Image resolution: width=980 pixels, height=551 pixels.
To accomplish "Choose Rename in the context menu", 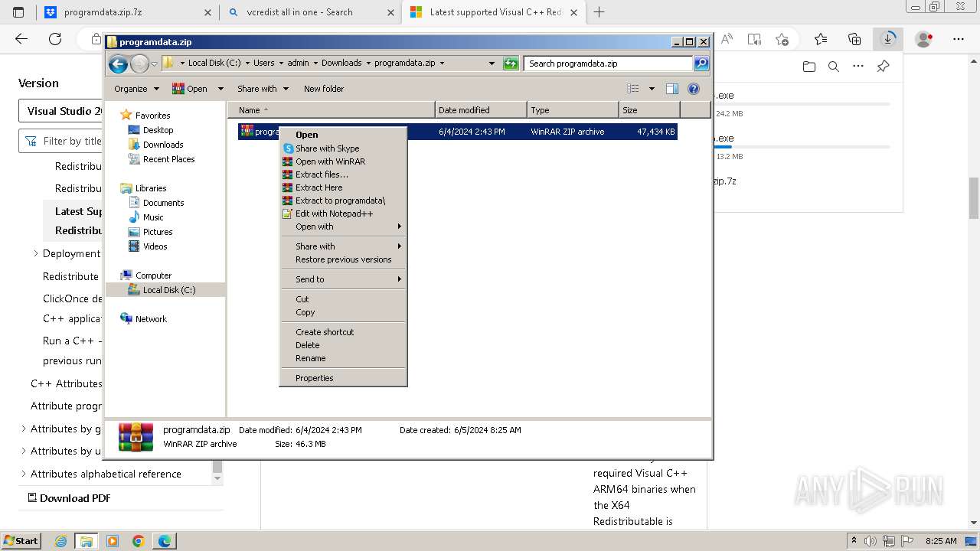I will pos(343,358).
